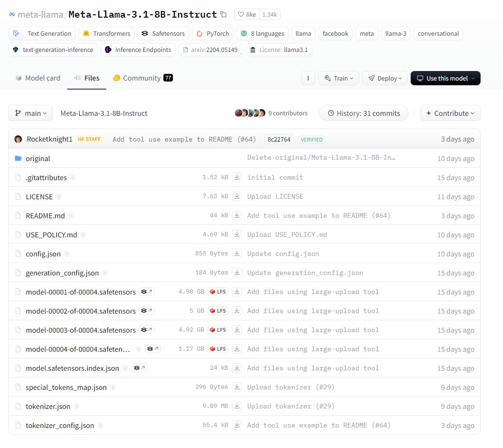Click the Transformers tag

[x=107, y=33]
